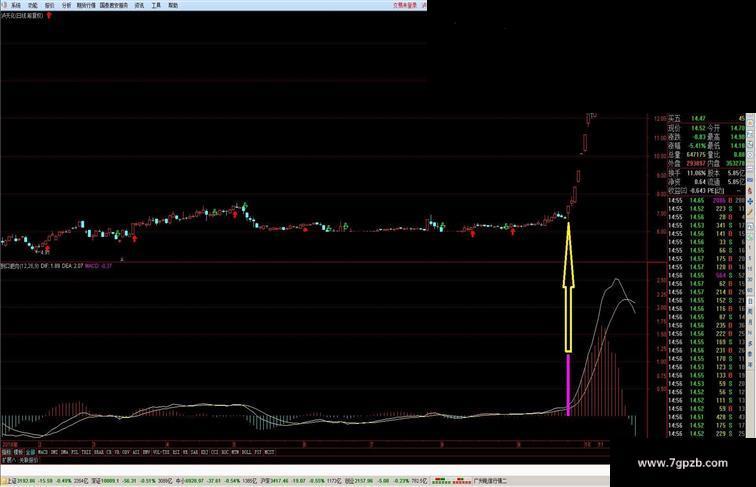Viewport: 756px width, 487px height.
Task: Switch sub-chart indicator to TRIX
Action: point(86,452)
